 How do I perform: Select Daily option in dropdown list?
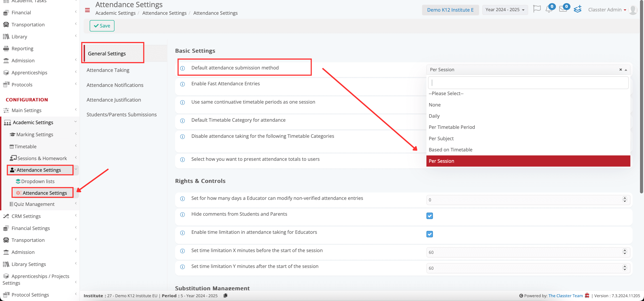point(528,116)
